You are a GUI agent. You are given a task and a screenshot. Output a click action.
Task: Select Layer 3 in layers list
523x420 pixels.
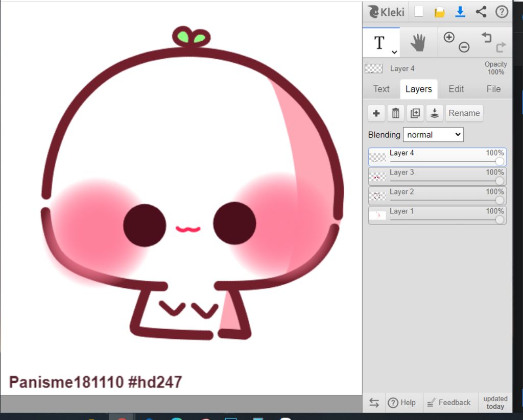(437, 177)
